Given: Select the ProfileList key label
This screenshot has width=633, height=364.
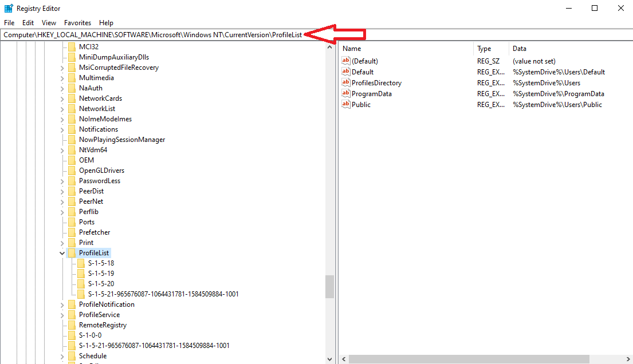Looking at the screenshot, I should click(x=93, y=252).
